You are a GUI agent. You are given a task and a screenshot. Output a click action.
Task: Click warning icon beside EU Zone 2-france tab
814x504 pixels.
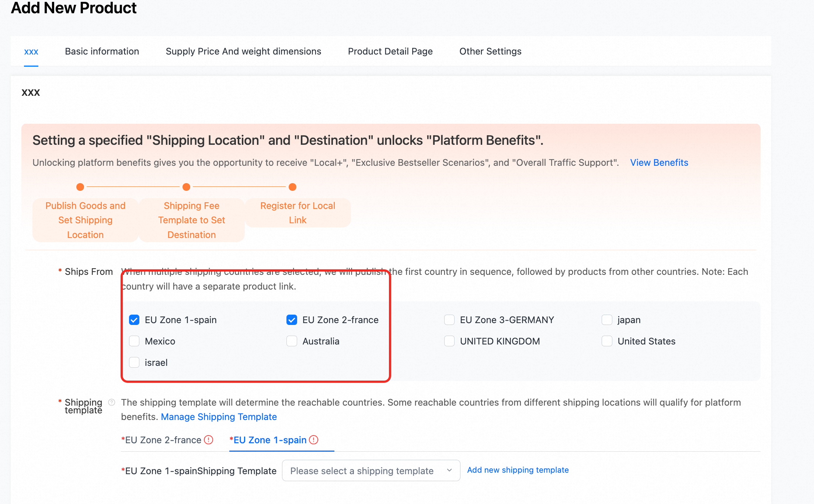point(209,440)
